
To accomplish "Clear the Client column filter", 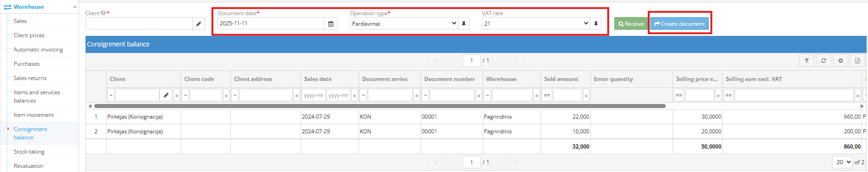I will (177, 96).
